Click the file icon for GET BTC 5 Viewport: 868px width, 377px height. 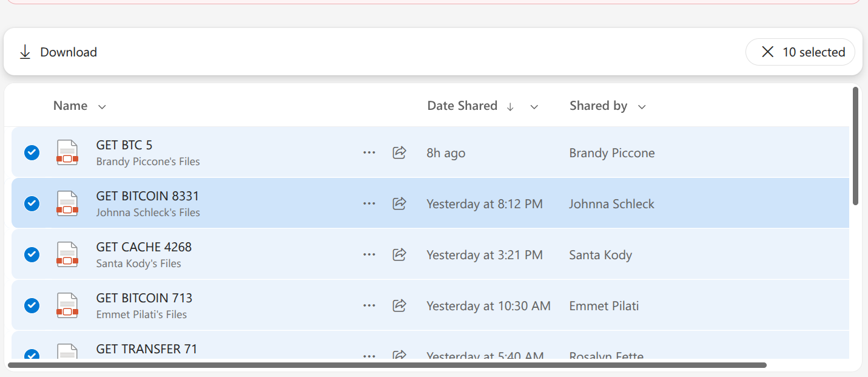(67, 152)
